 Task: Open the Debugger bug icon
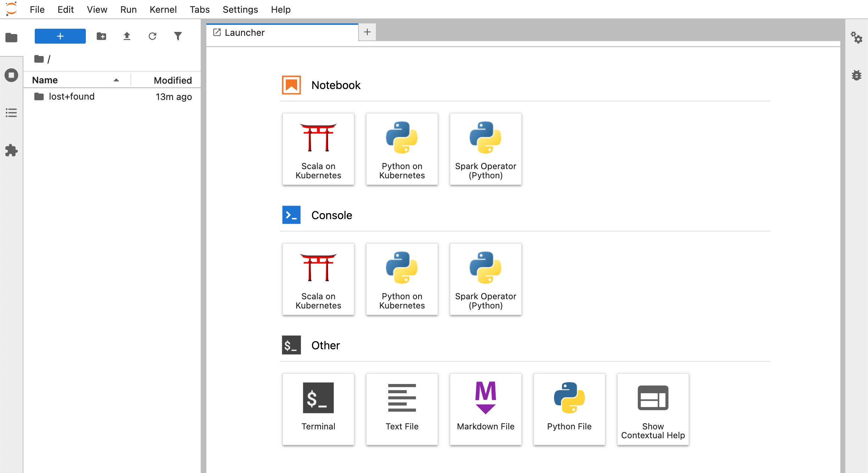(x=856, y=75)
